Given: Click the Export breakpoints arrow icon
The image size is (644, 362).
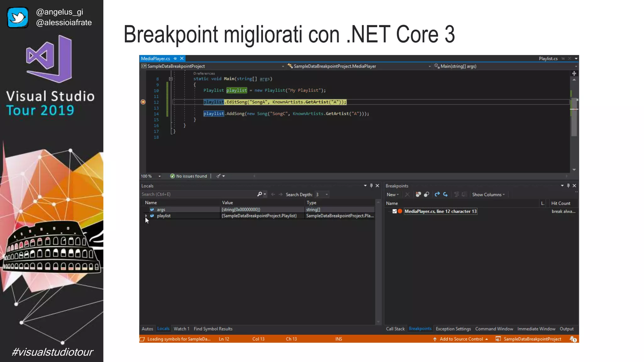Looking at the screenshot, I should point(437,195).
